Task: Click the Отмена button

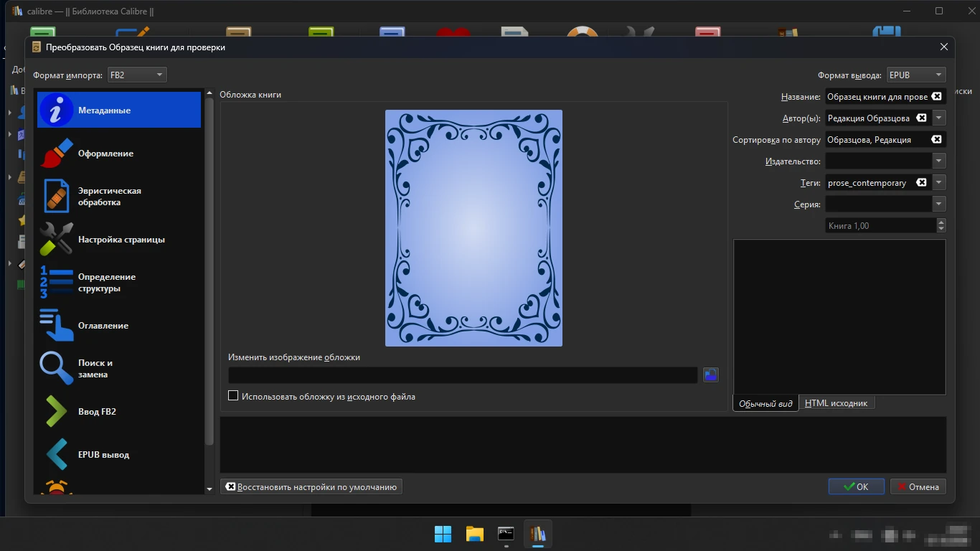Action: pyautogui.click(x=918, y=486)
